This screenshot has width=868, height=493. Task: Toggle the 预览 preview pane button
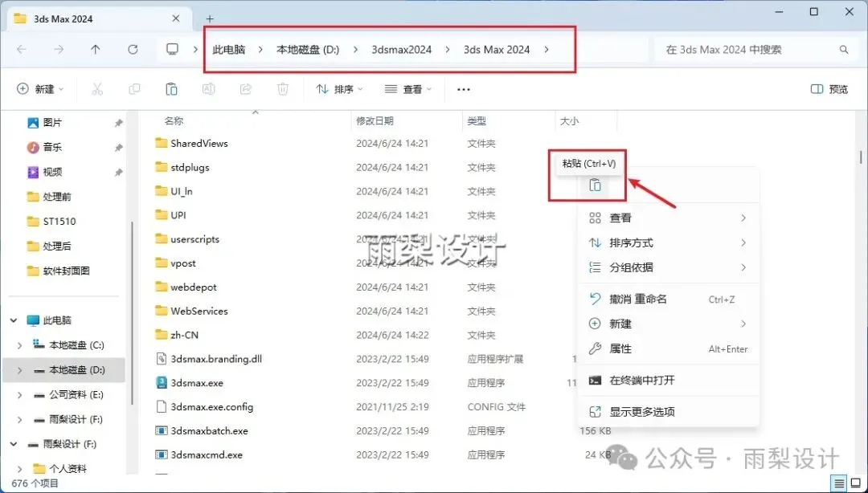point(829,89)
